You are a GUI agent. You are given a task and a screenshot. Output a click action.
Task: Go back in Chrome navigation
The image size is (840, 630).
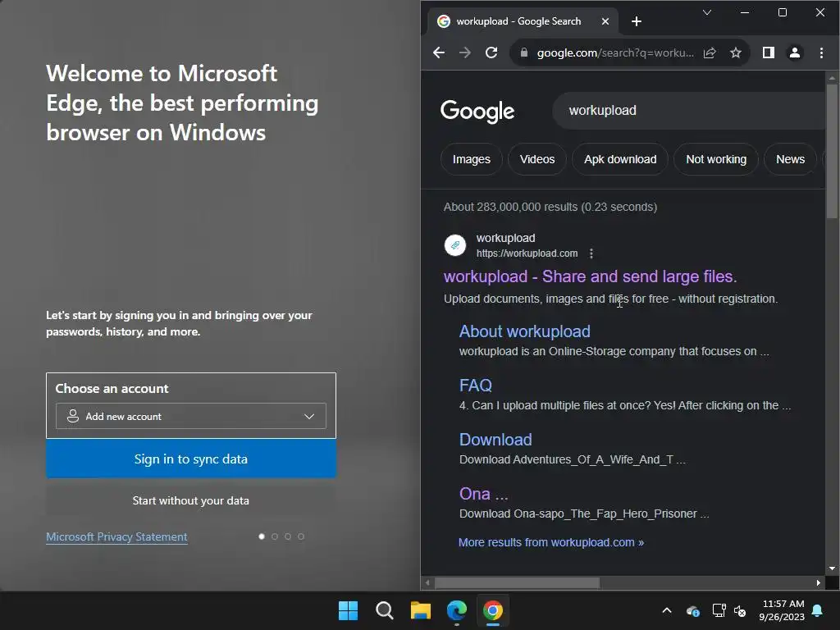click(439, 52)
